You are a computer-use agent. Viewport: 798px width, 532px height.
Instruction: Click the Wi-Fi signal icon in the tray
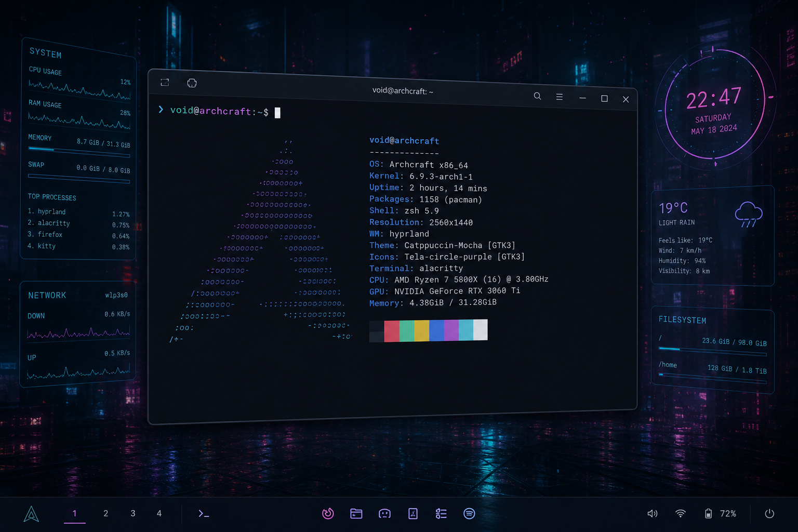pyautogui.click(x=681, y=513)
